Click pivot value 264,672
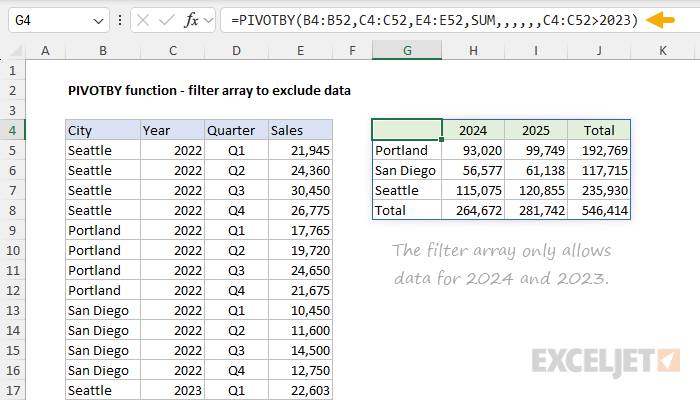Screen dimensions: 700x400 tap(473, 210)
